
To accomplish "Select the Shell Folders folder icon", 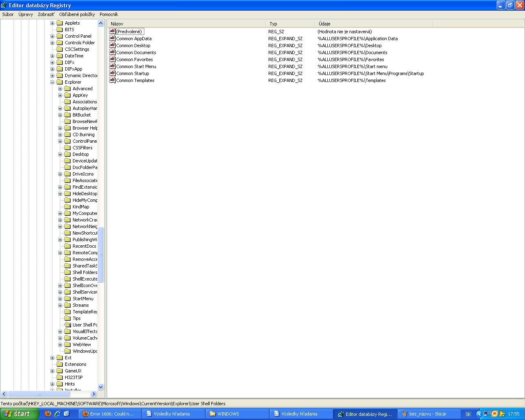I will coord(68,272).
